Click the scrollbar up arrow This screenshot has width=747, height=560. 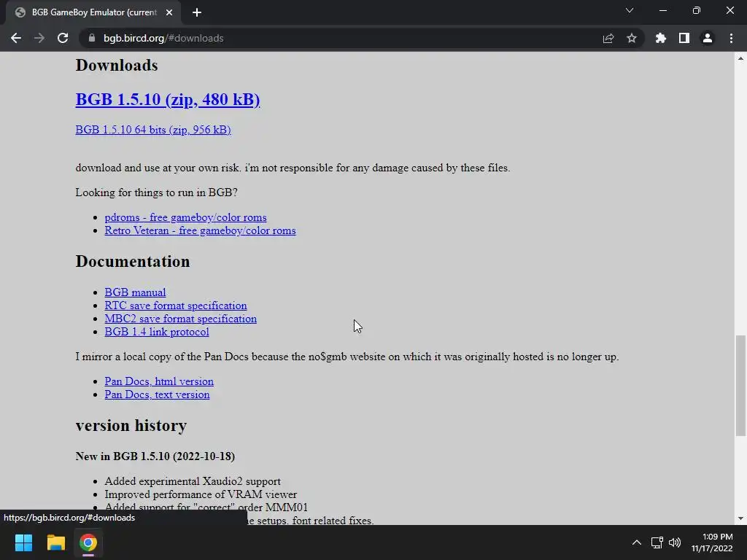click(x=740, y=58)
